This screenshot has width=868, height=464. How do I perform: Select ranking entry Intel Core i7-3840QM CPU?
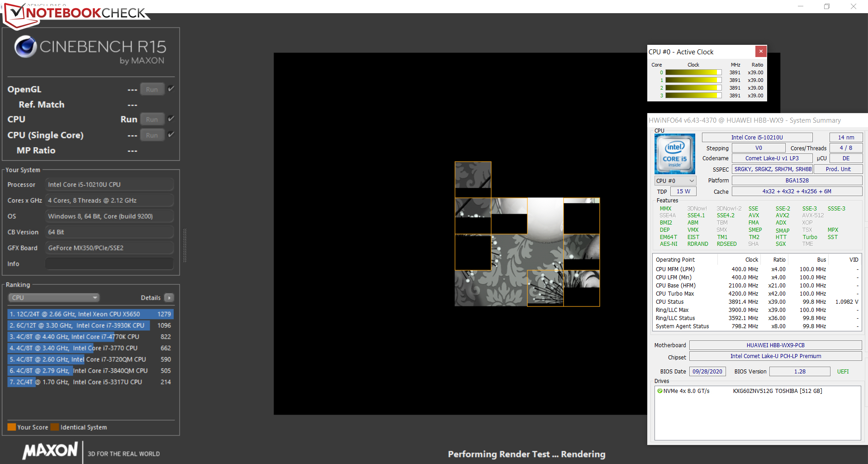(x=90, y=370)
